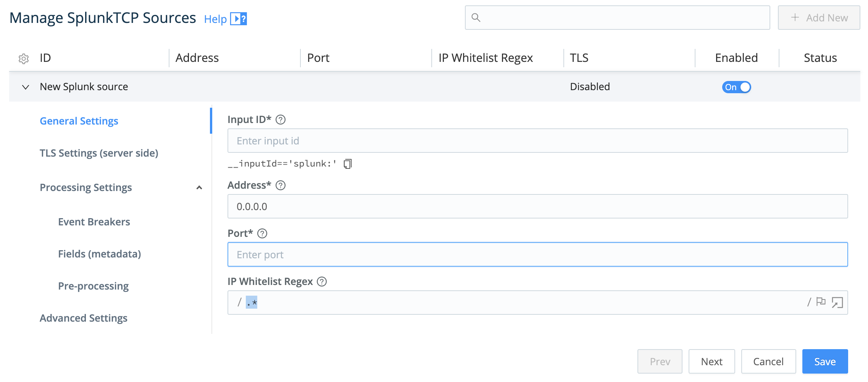Click the 'New Splunk source' row text
Screen dimensions: 868x382
(x=84, y=87)
